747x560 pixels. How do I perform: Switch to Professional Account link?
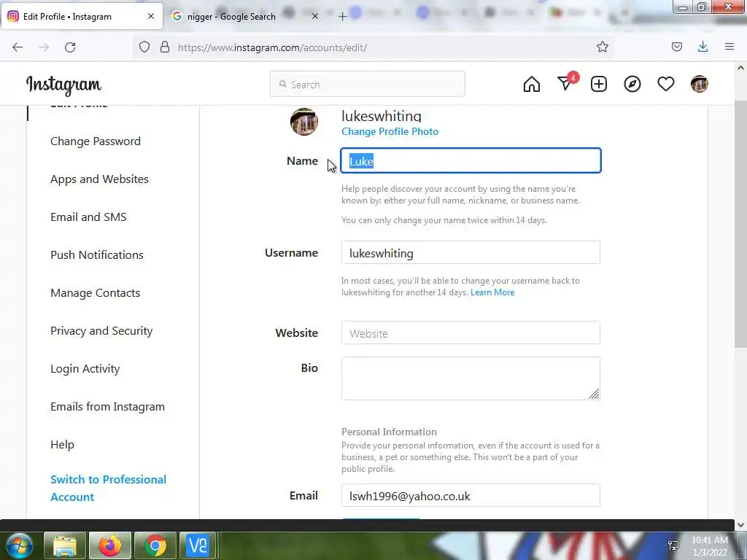coord(108,488)
